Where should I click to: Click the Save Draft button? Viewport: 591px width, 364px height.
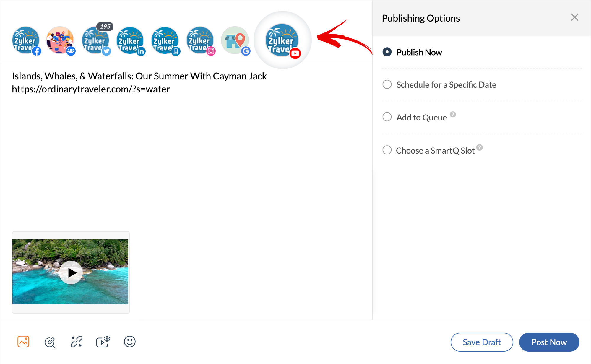pyautogui.click(x=481, y=342)
